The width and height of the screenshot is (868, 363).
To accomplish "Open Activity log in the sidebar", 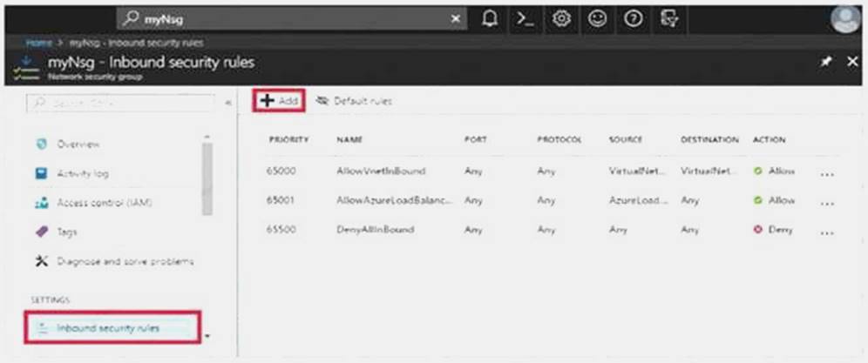I will (x=83, y=173).
